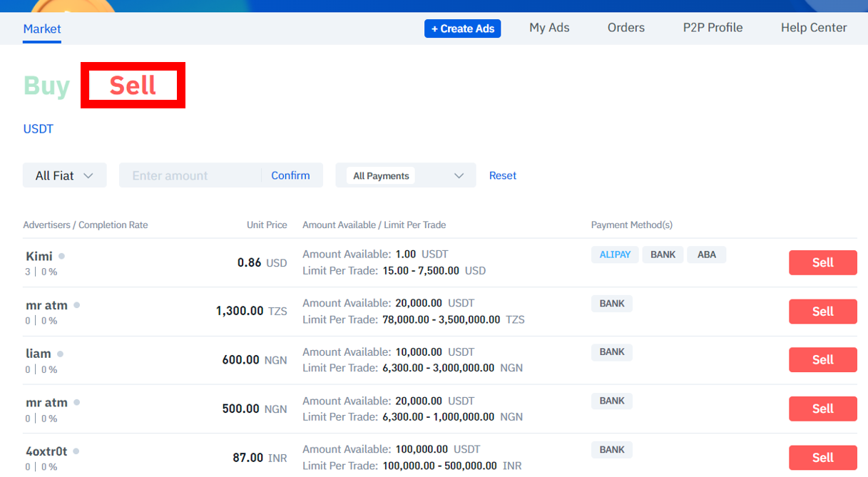Viewport: 868px width, 477px height.
Task: Switch to the Buy tab
Action: click(47, 86)
